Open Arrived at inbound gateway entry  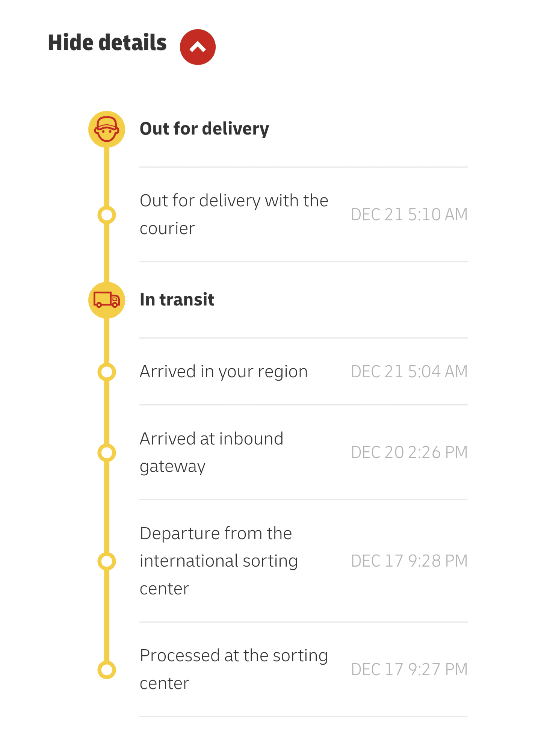point(304,452)
